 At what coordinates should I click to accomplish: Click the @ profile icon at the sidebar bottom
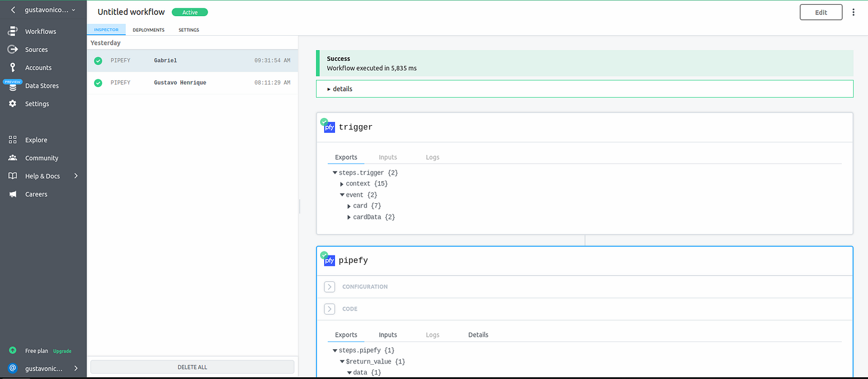point(13,368)
